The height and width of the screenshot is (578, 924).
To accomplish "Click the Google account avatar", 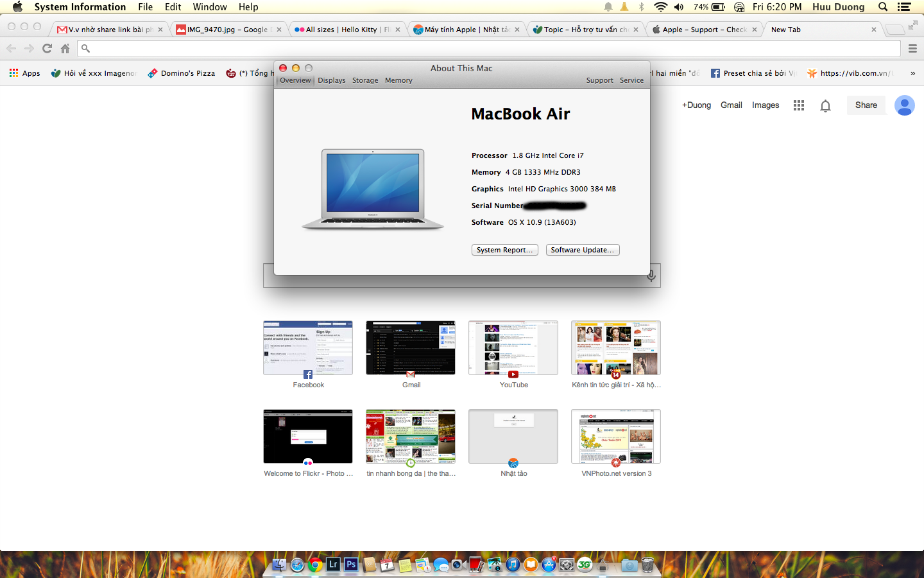I will click(x=904, y=105).
